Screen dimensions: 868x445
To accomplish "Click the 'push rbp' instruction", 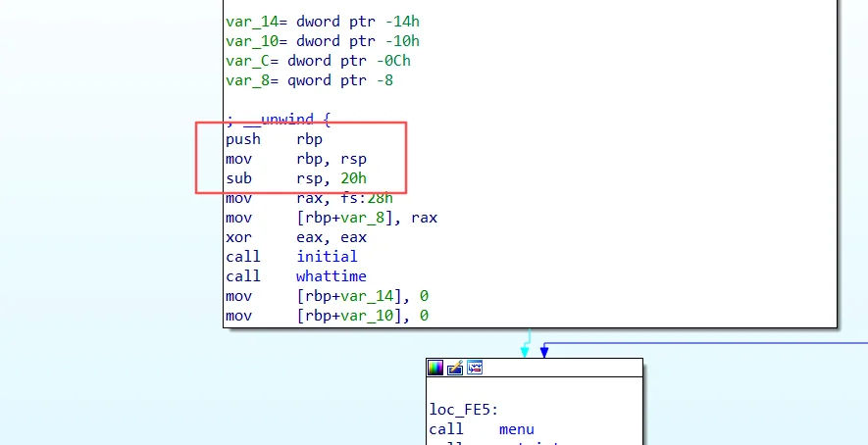I will click(274, 139).
